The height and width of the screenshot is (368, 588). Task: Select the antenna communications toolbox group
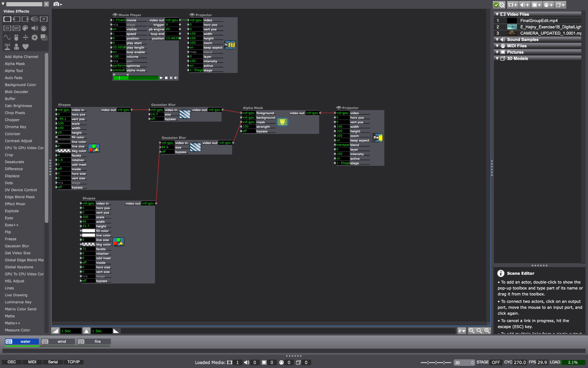pos(7,47)
